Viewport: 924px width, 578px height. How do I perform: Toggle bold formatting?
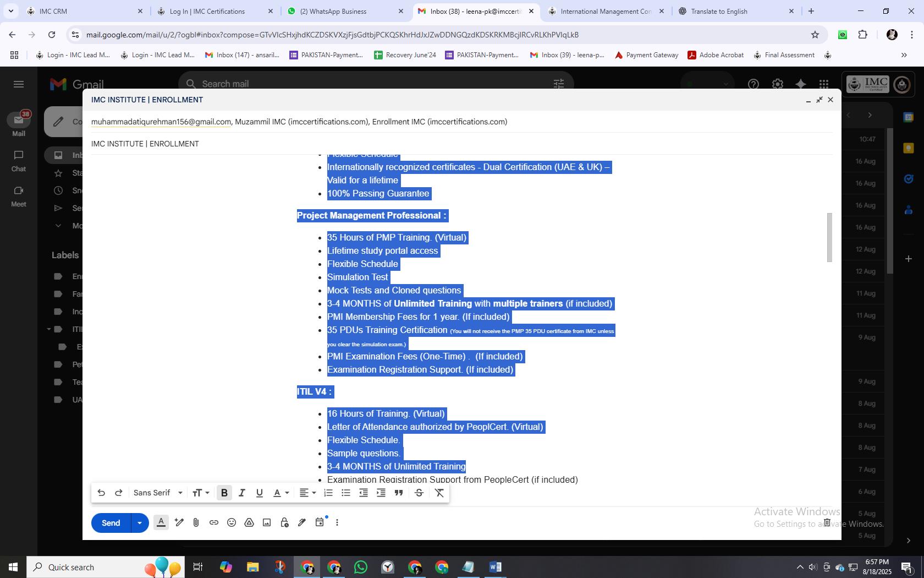[224, 493]
